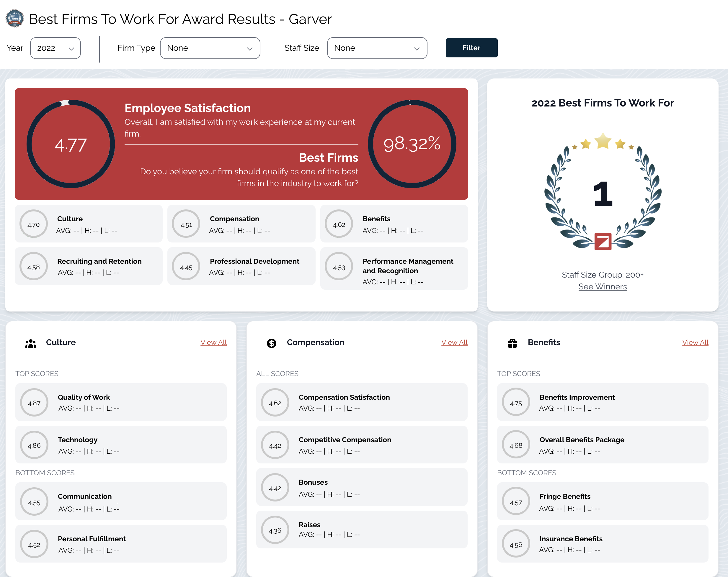Click Staff Size Group: 200+ text
Screen dimensions: 728x577
(x=603, y=275)
